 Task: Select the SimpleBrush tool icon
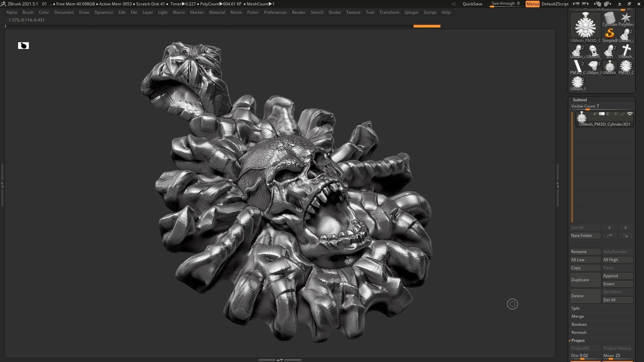[609, 35]
